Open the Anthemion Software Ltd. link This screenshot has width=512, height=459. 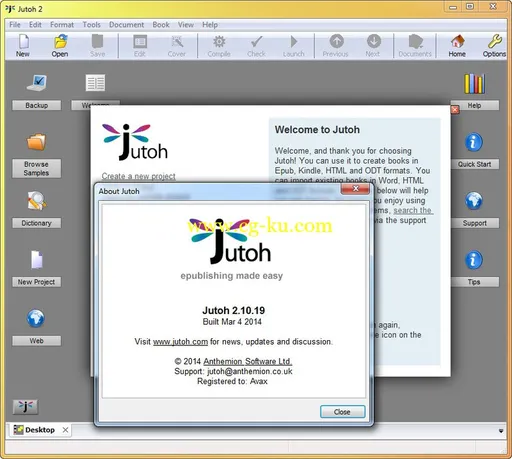point(248,362)
